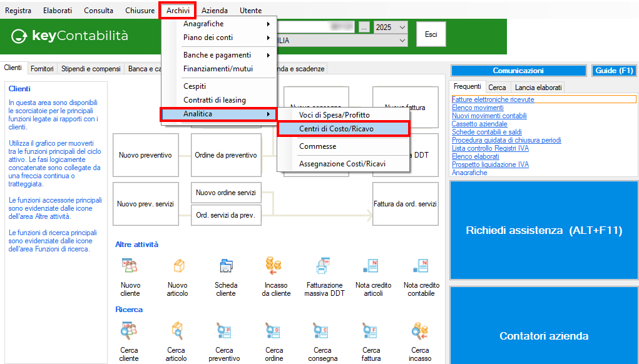Open Fatture elettroniche ricevute link
This screenshot has width=639, height=364.
pyautogui.click(x=493, y=99)
